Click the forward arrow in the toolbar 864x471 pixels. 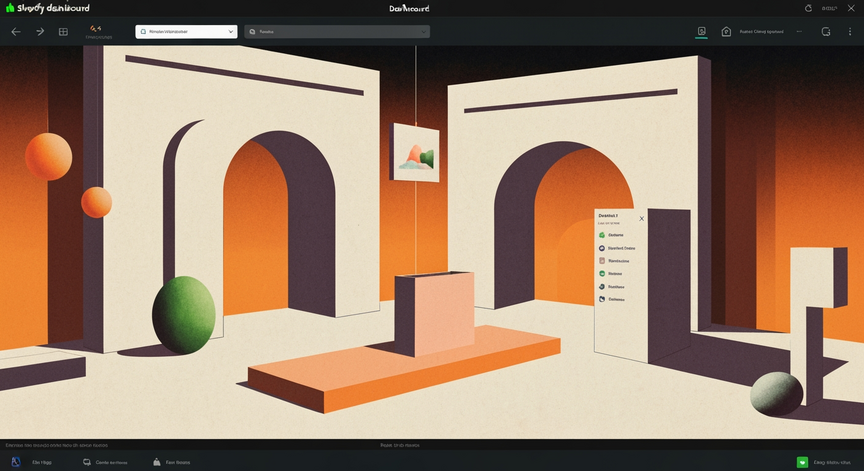40,32
